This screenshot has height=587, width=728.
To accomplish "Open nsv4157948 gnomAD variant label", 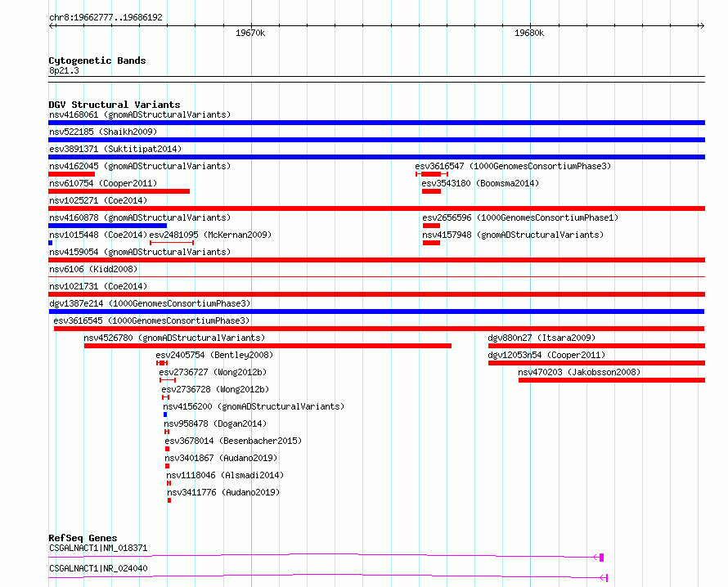I will pos(513,235).
